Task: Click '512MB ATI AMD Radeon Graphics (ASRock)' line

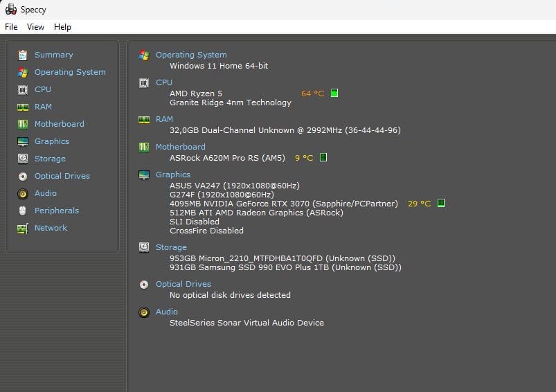Action: click(x=256, y=213)
